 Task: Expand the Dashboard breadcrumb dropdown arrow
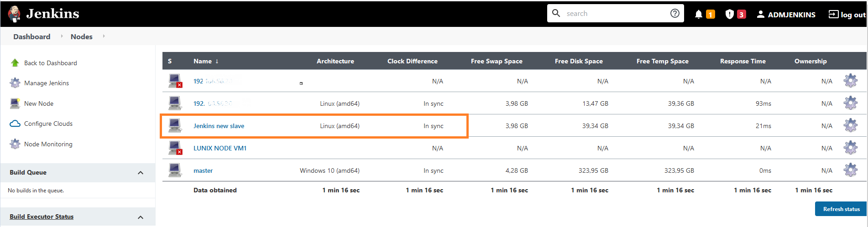point(62,36)
